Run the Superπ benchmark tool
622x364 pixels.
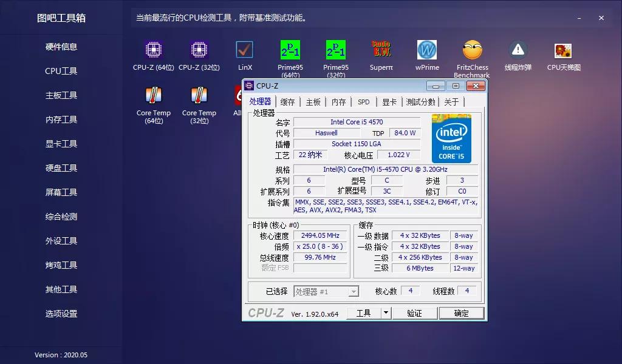[x=381, y=52]
